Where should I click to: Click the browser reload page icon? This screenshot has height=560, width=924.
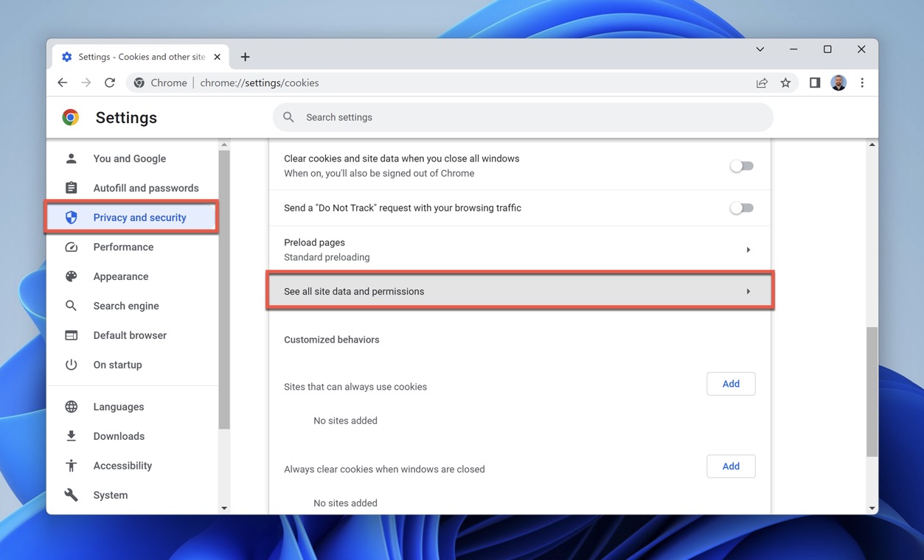pos(110,83)
